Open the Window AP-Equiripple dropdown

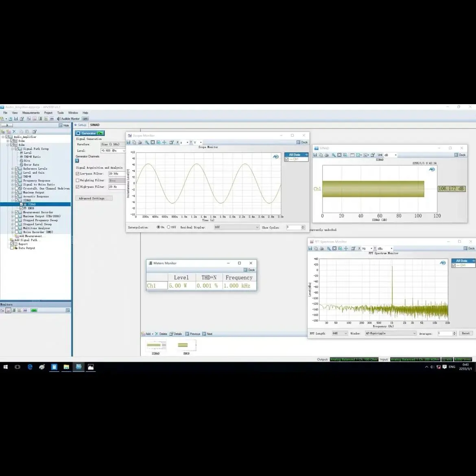[x=391, y=333]
